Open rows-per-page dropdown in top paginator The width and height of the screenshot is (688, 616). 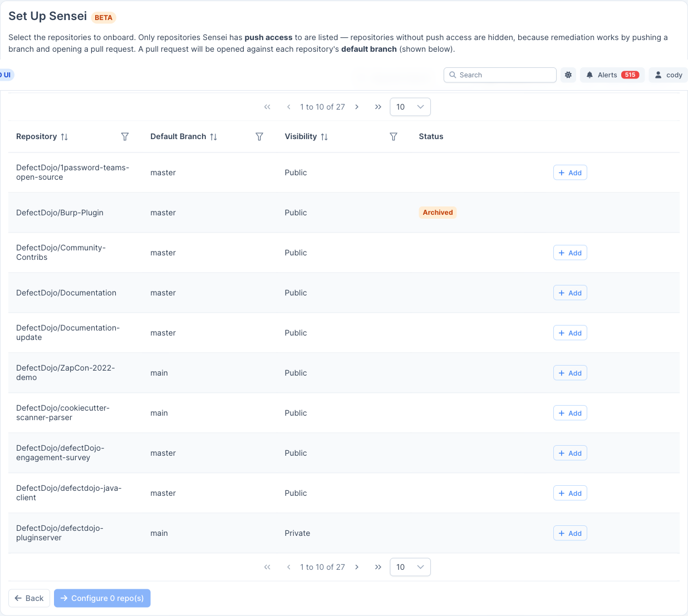pyautogui.click(x=410, y=107)
